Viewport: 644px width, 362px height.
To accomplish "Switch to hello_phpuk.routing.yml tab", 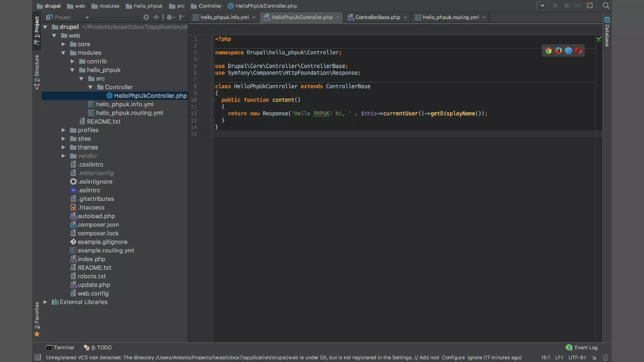I will tap(450, 17).
